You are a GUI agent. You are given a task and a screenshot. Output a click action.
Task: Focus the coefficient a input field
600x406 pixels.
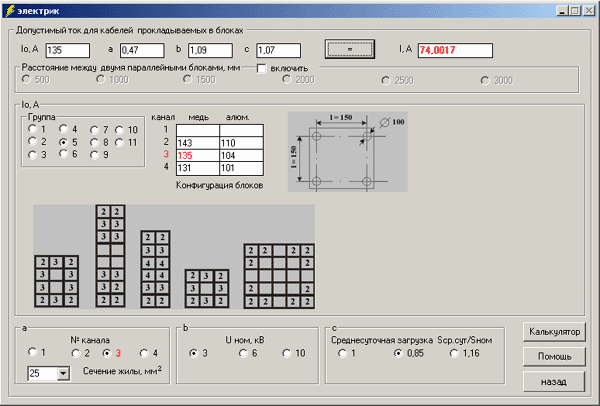tap(143, 49)
